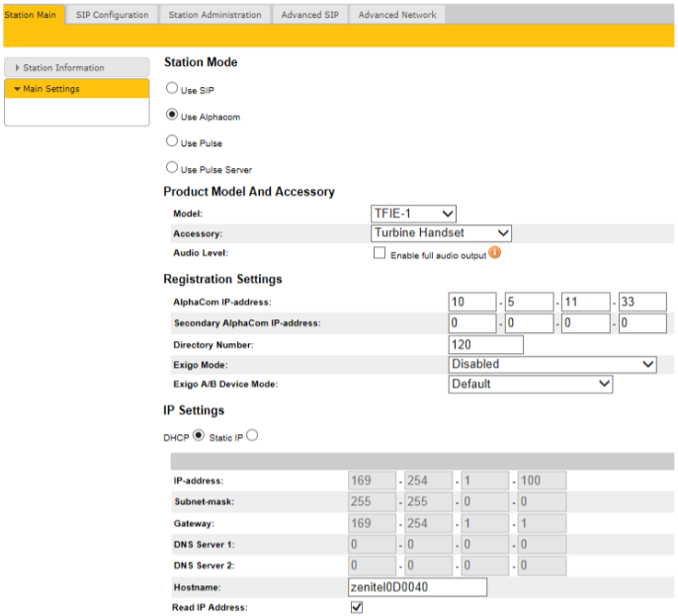Expand the Exigo Mode dropdown
678x616 pixels.
point(551,364)
